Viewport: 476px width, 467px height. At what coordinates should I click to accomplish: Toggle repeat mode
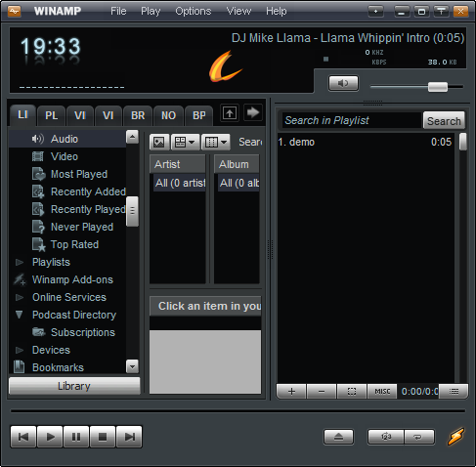(x=419, y=437)
